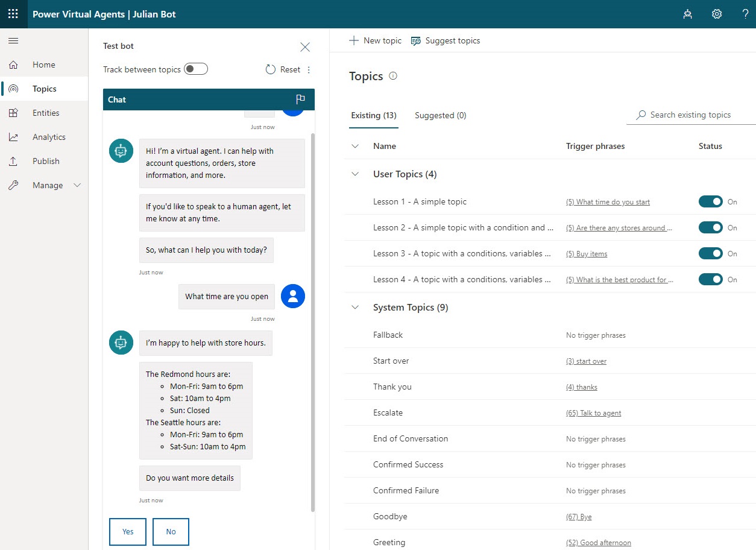
Task: Go to Home in sidebar
Action: (44, 65)
